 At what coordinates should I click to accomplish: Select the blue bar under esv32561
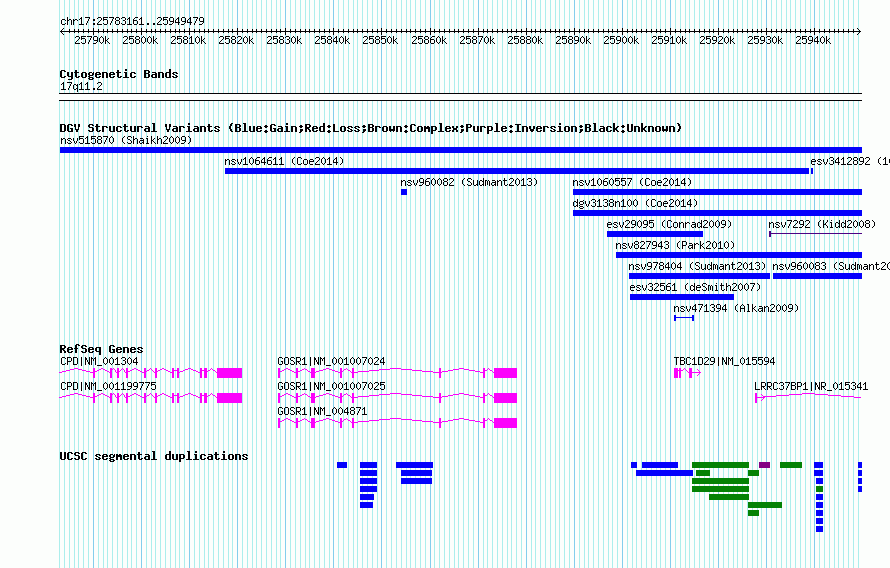point(682,297)
